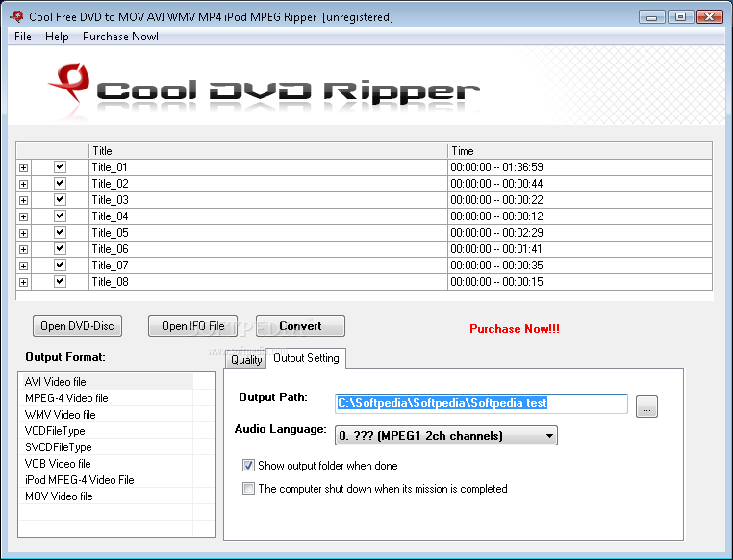733x560 pixels.
Task: Click the Open DVD-Disc button
Action: (x=77, y=326)
